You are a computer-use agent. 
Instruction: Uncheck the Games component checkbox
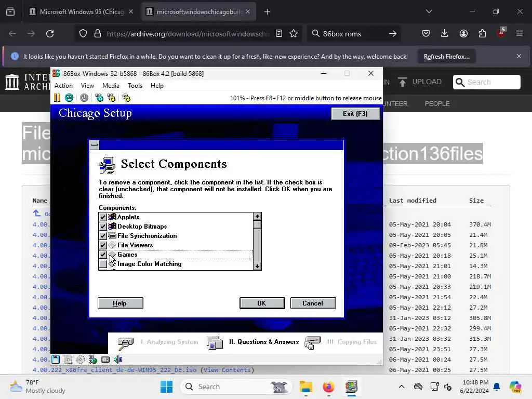103,255
